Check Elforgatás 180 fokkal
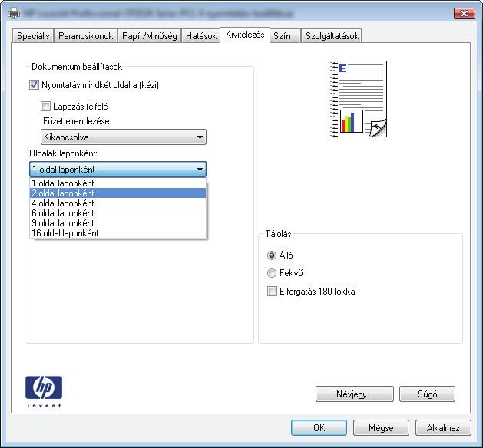This screenshot has height=448, width=483. click(x=272, y=291)
